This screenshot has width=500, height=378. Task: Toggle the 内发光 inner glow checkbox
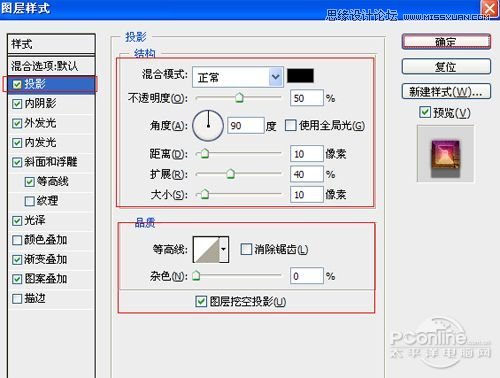tap(17, 143)
